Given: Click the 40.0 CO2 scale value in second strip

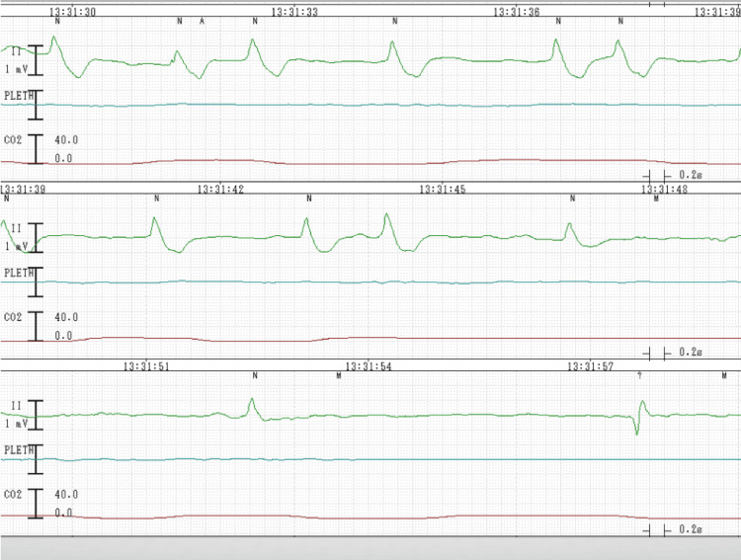Looking at the screenshot, I should pyautogui.click(x=66, y=317).
